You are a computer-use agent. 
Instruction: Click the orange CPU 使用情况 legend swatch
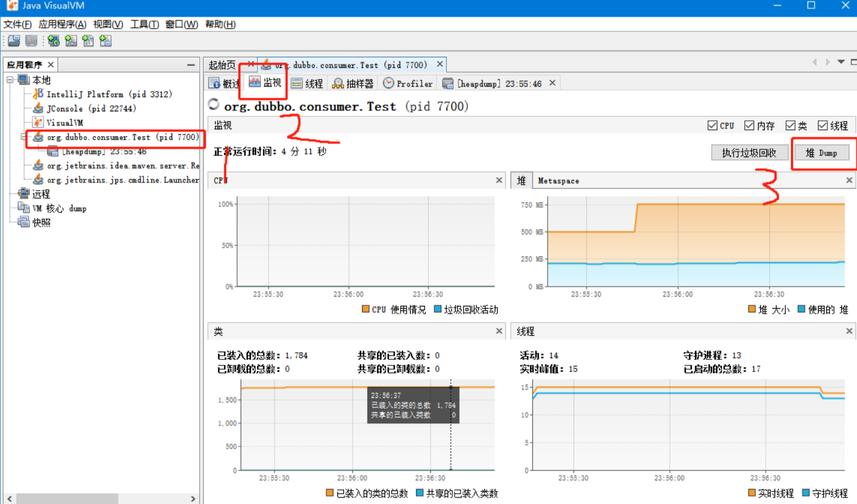click(365, 309)
